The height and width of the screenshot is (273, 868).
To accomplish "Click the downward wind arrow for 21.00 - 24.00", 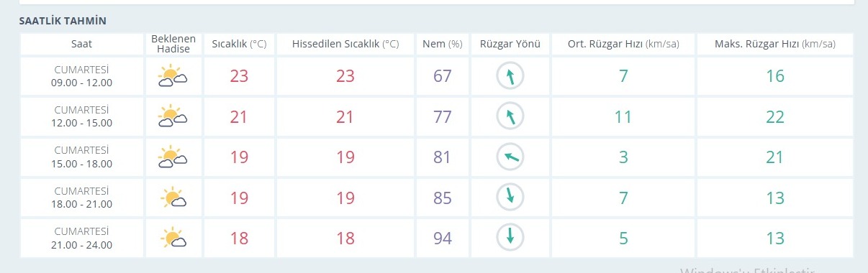I will click(x=510, y=237).
